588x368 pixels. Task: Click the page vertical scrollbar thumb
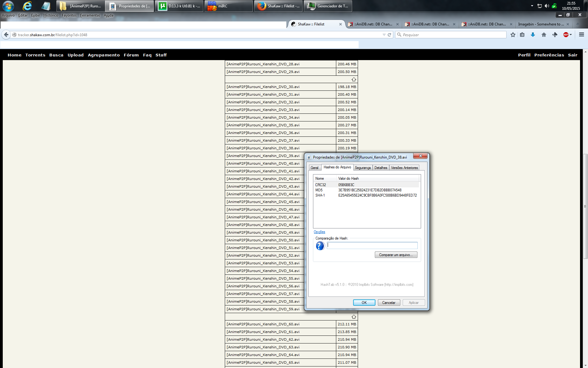(x=585, y=206)
